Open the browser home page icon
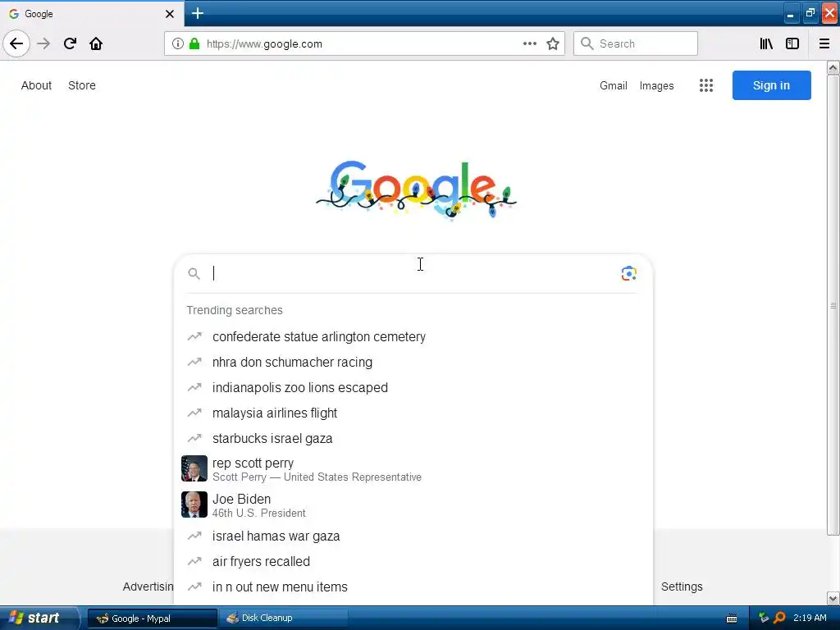The width and height of the screenshot is (840, 630). [x=96, y=43]
